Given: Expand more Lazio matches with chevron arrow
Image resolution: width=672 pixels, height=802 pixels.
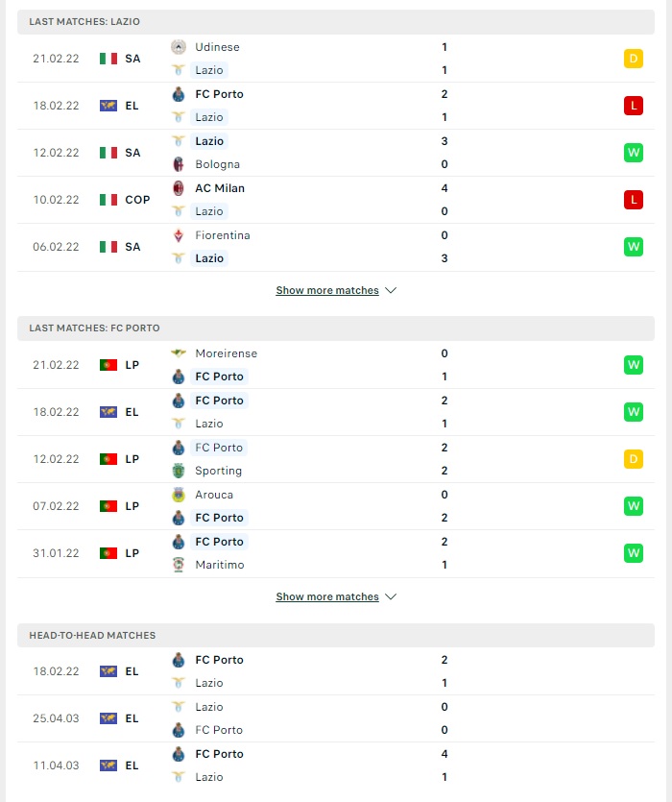Looking at the screenshot, I should click(x=391, y=290).
